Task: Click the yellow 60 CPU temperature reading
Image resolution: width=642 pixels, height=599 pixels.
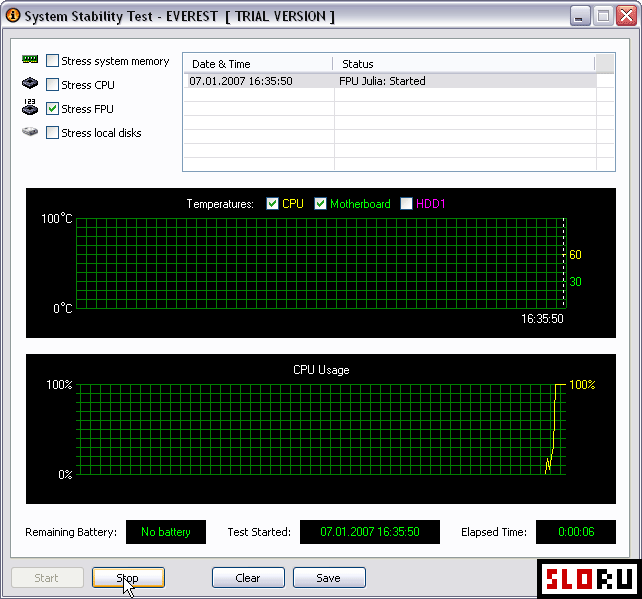Action: [575, 255]
